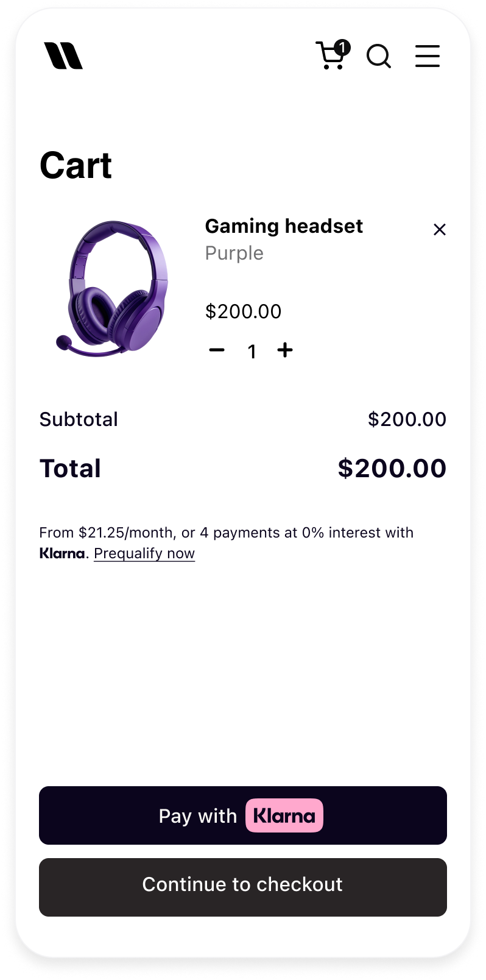This screenshot has width=486, height=980.
Task: Click the $200.00 item price
Action: click(243, 311)
